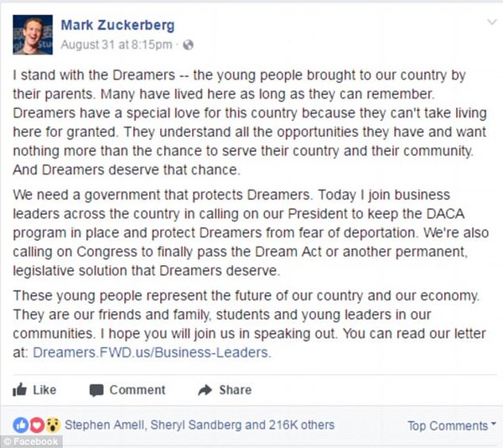503x448 pixels.
Task: Follow the Dreamers.FWD.us/Business-Leaders link
Action: pyautogui.click(x=152, y=352)
